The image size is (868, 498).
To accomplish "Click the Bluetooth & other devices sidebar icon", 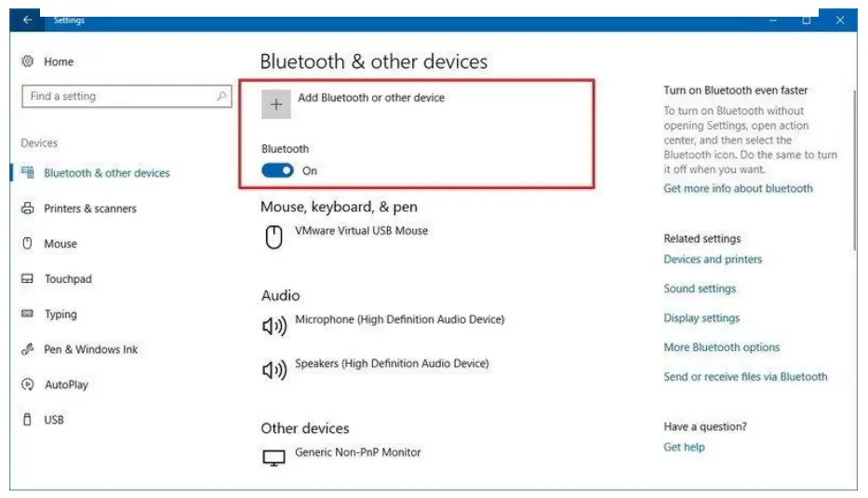I will [28, 172].
